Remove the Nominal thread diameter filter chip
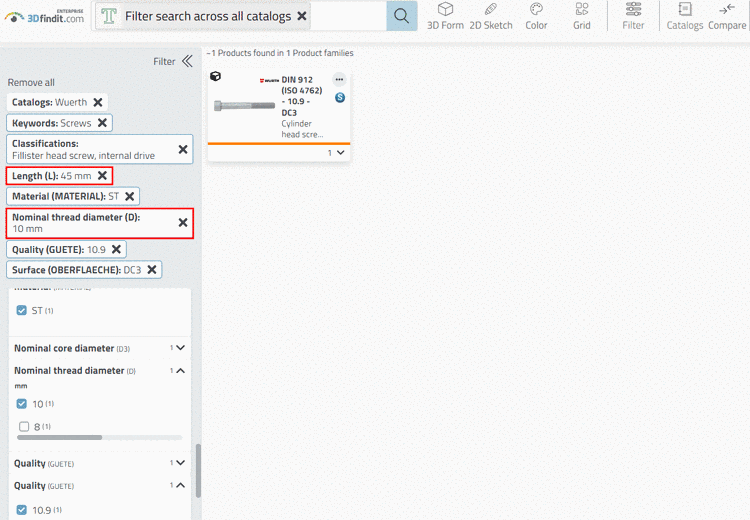 (x=183, y=222)
